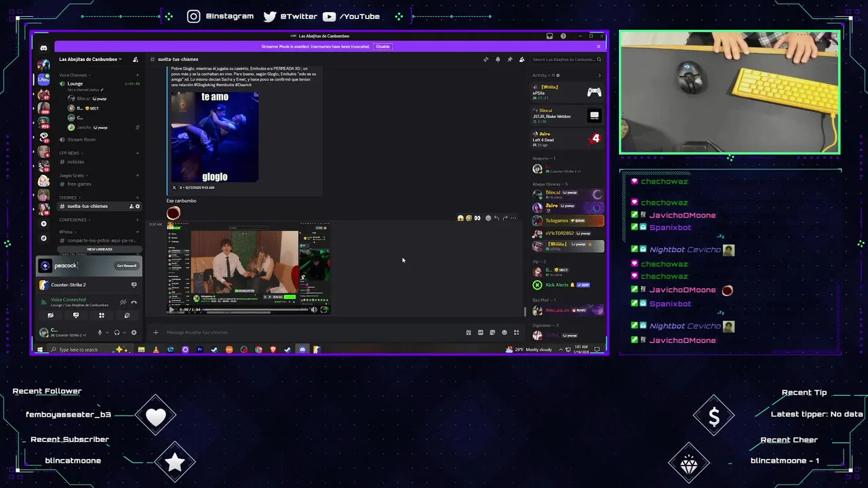Viewport: 868px width, 488px height.
Task: Attach file with plus button
Action: coord(155,333)
